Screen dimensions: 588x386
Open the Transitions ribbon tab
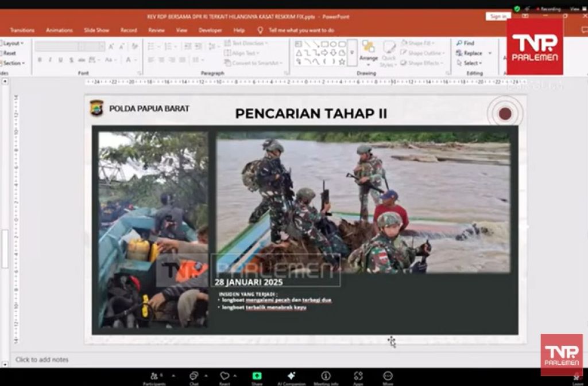[22, 30]
